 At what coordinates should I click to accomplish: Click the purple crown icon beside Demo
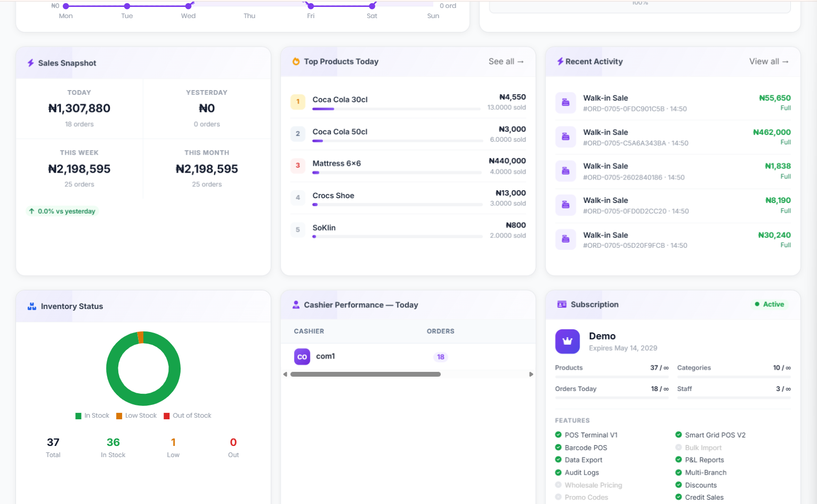(568, 342)
